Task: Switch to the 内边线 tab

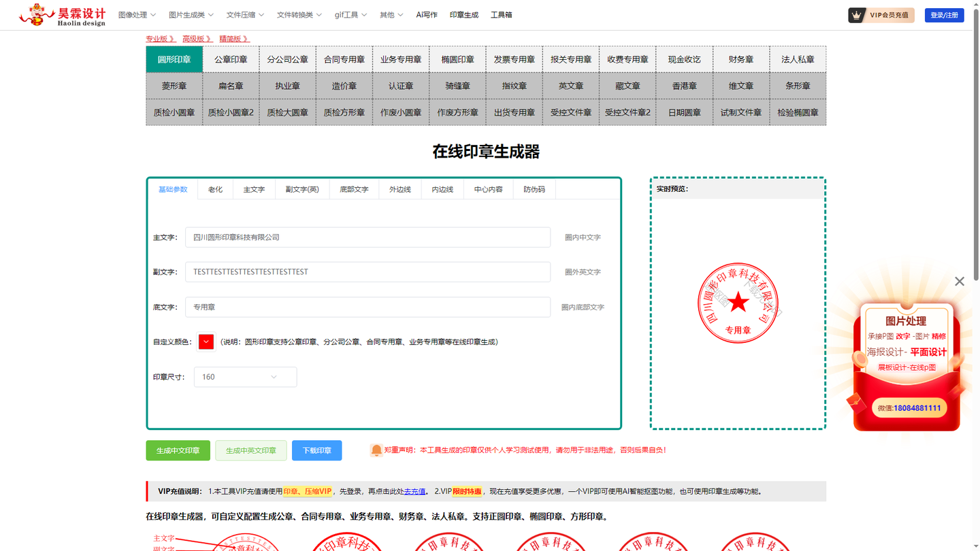Action: point(442,189)
